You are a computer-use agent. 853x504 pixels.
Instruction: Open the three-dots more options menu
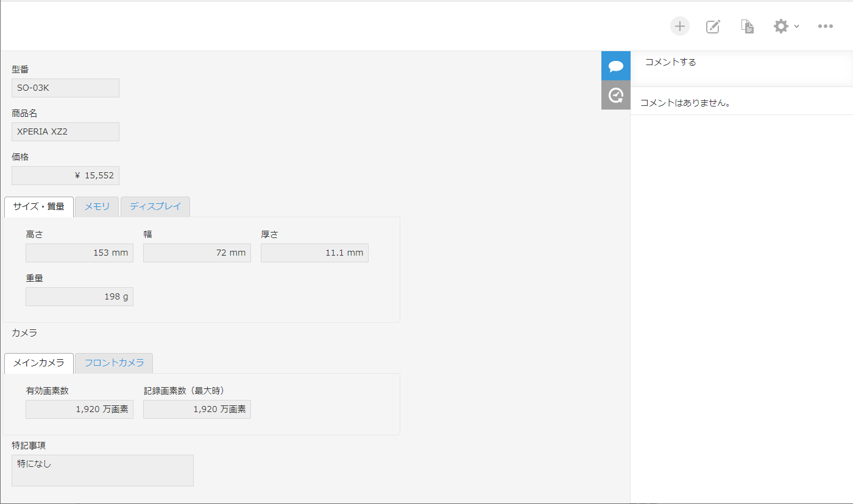(x=826, y=26)
